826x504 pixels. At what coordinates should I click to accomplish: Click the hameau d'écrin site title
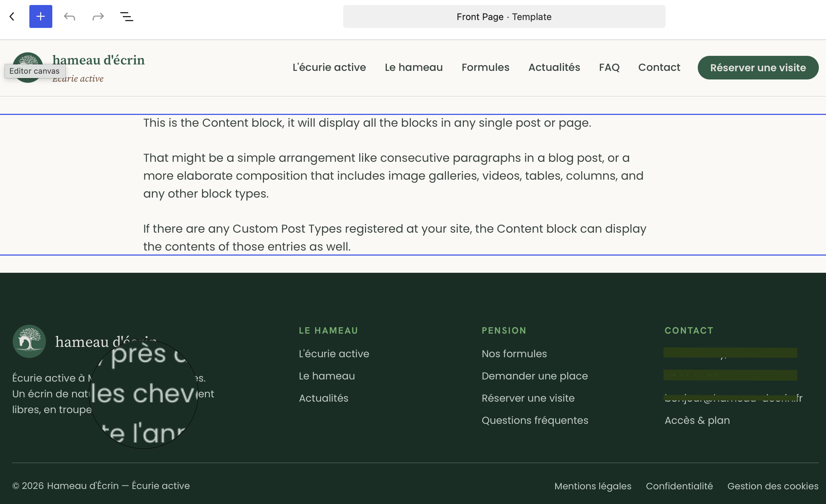pos(99,60)
